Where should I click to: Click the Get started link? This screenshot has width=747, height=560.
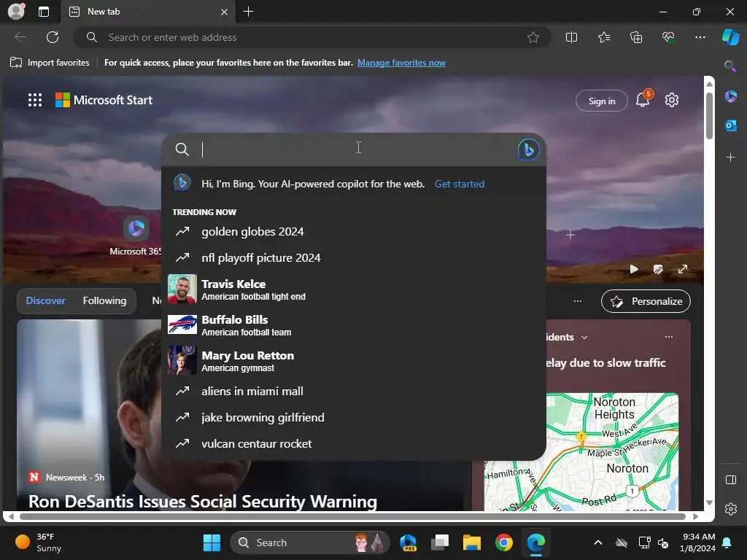coord(460,184)
